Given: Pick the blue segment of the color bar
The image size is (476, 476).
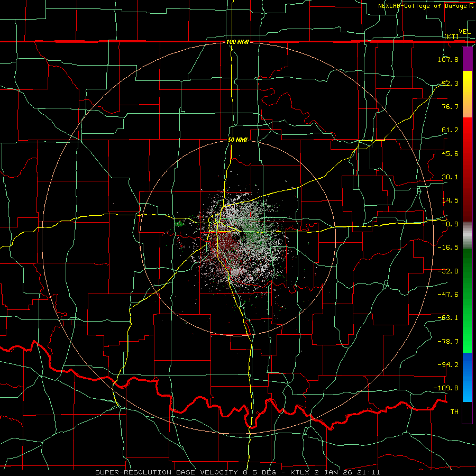Looking at the screenshot, I should [x=467, y=377].
